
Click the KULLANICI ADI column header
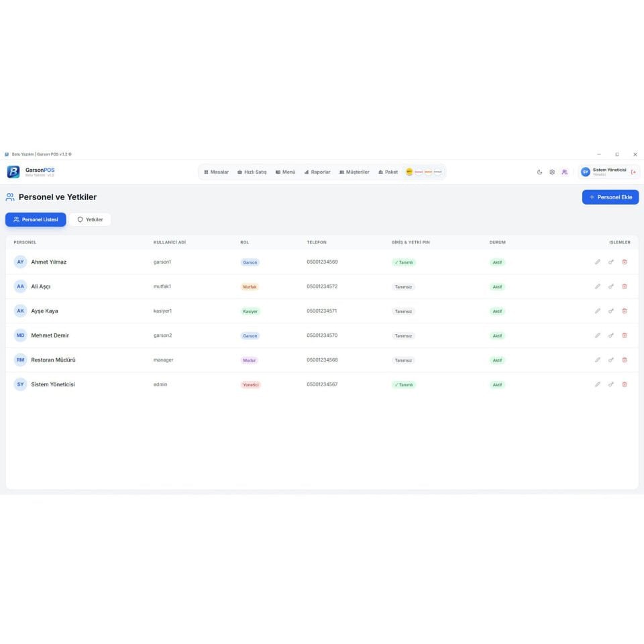click(170, 242)
